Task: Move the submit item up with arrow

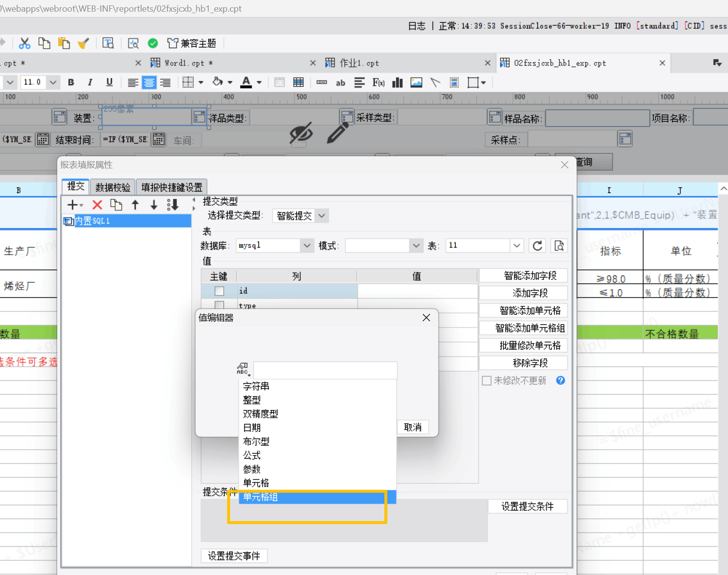Action: tap(135, 205)
